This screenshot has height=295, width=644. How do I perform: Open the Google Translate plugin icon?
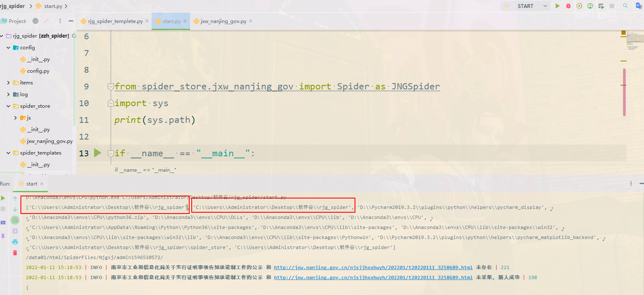coord(639,6)
